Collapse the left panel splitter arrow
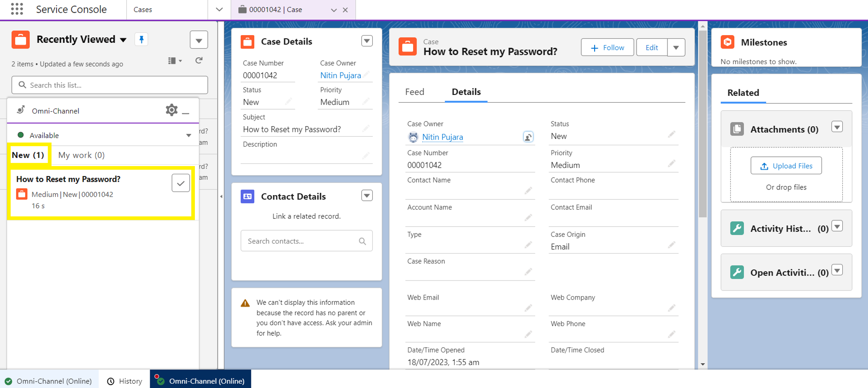This screenshot has height=388, width=868. click(x=221, y=196)
